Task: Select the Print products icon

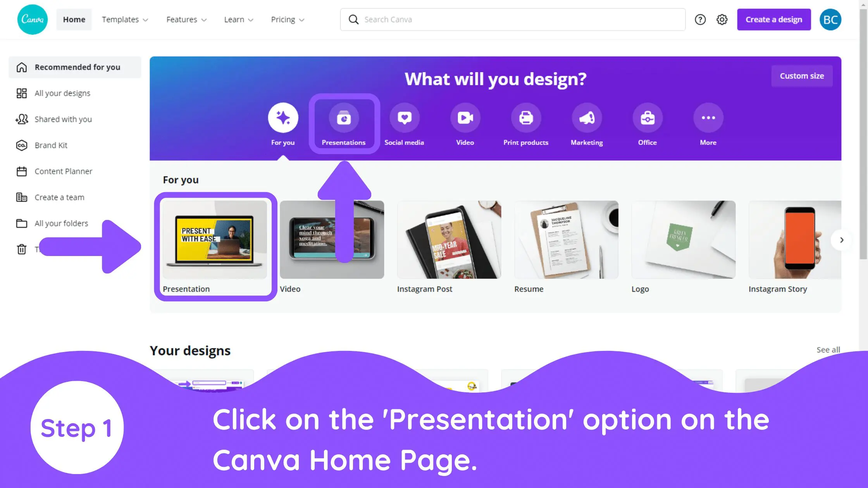Action: [x=526, y=117]
